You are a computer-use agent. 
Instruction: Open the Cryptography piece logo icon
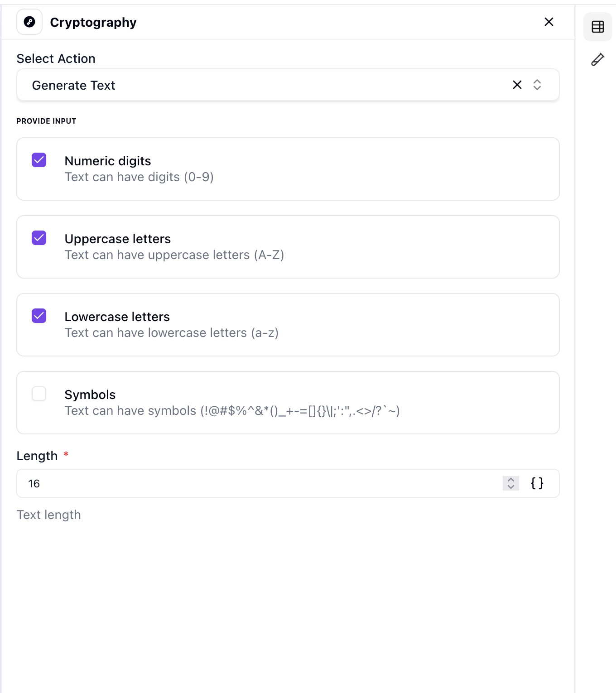click(29, 21)
